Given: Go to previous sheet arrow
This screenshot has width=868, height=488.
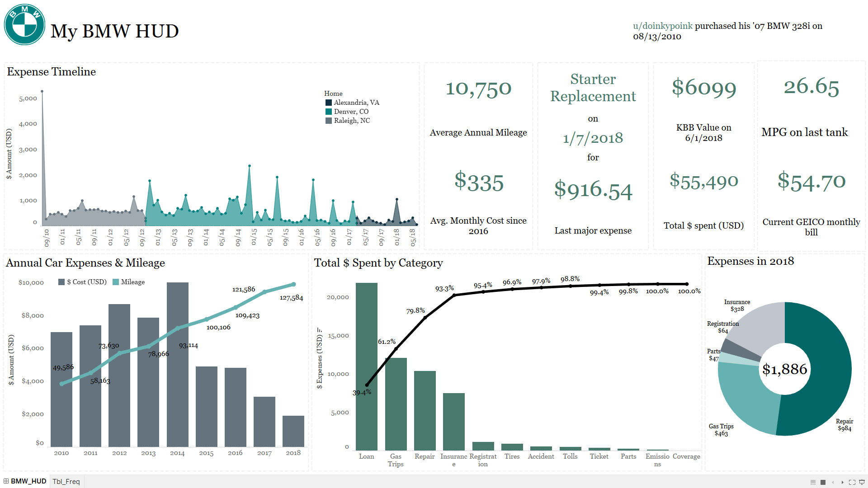Looking at the screenshot, I should [833, 482].
